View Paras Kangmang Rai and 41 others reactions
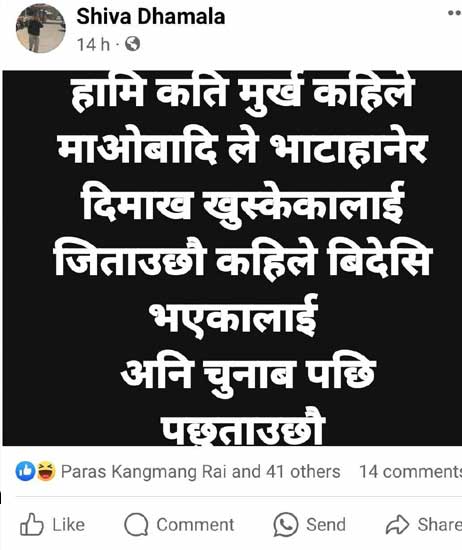462x550 pixels. click(x=200, y=472)
